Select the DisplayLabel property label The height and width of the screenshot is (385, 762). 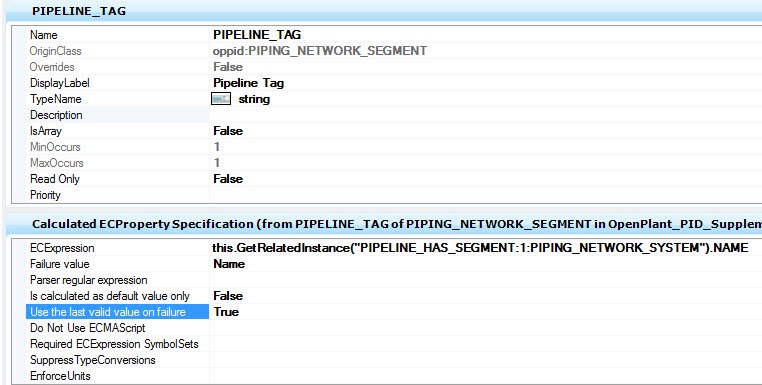click(x=60, y=83)
